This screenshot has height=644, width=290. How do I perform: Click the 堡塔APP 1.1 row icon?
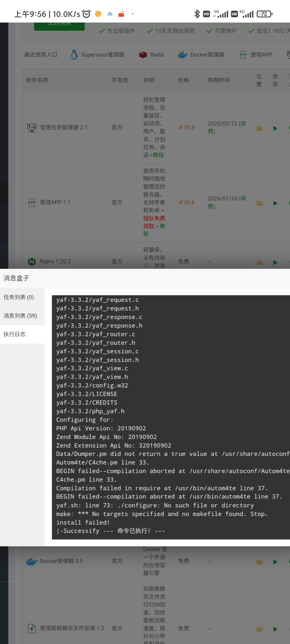point(32,202)
